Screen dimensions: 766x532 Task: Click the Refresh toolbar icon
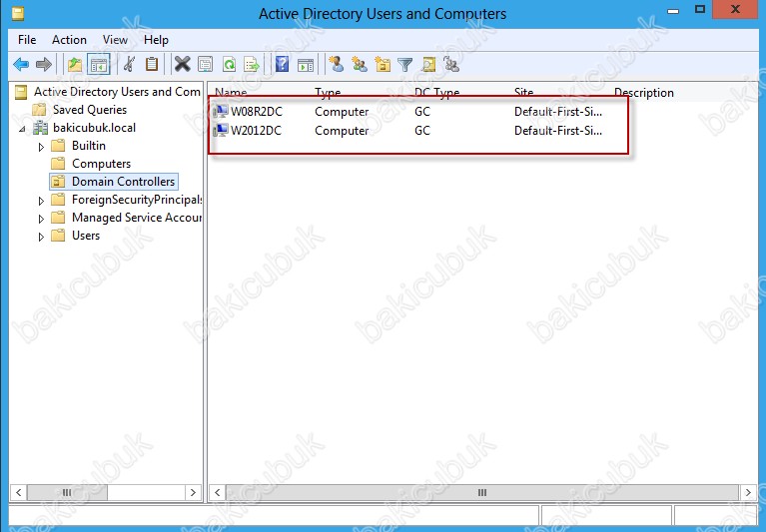(229, 65)
